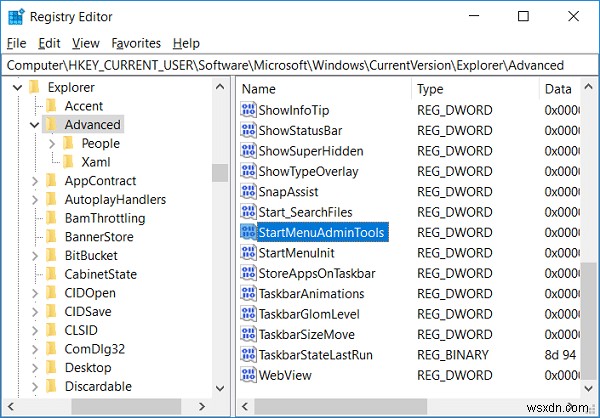Click the TaskbarSizeMove value icon
This screenshot has height=418, width=600.
pyautogui.click(x=248, y=334)
